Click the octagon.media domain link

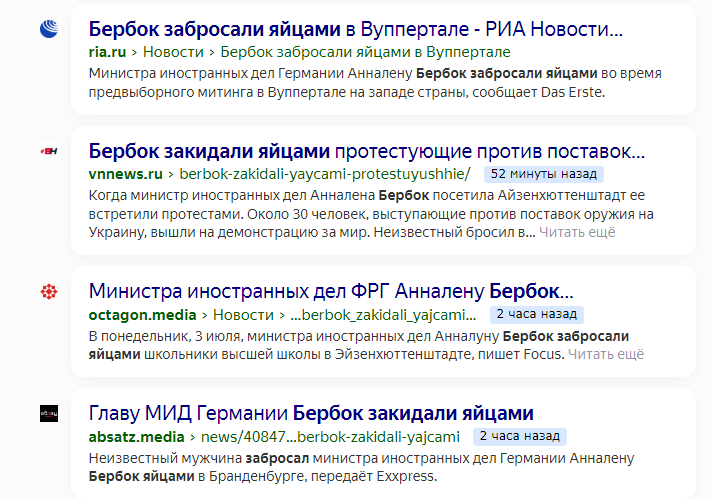(142, 315)
